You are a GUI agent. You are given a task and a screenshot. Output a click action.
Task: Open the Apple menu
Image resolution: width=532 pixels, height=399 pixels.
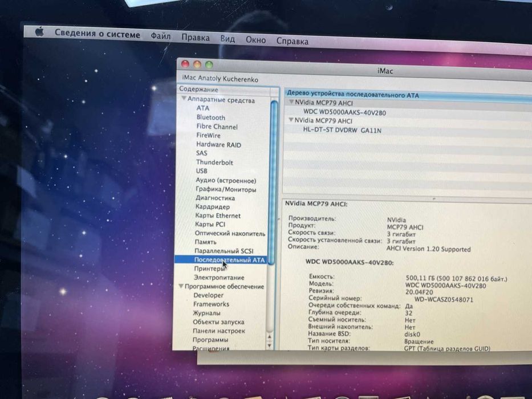tap(40, 32)
